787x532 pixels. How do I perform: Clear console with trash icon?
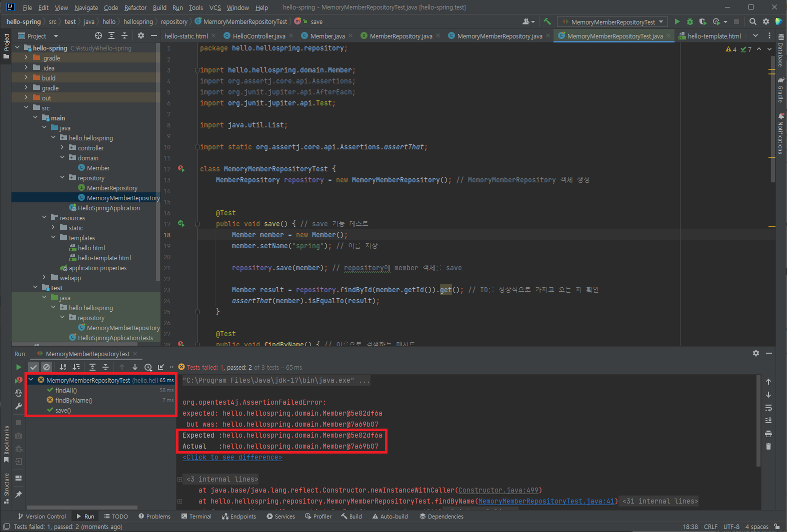tap(768, 447)
